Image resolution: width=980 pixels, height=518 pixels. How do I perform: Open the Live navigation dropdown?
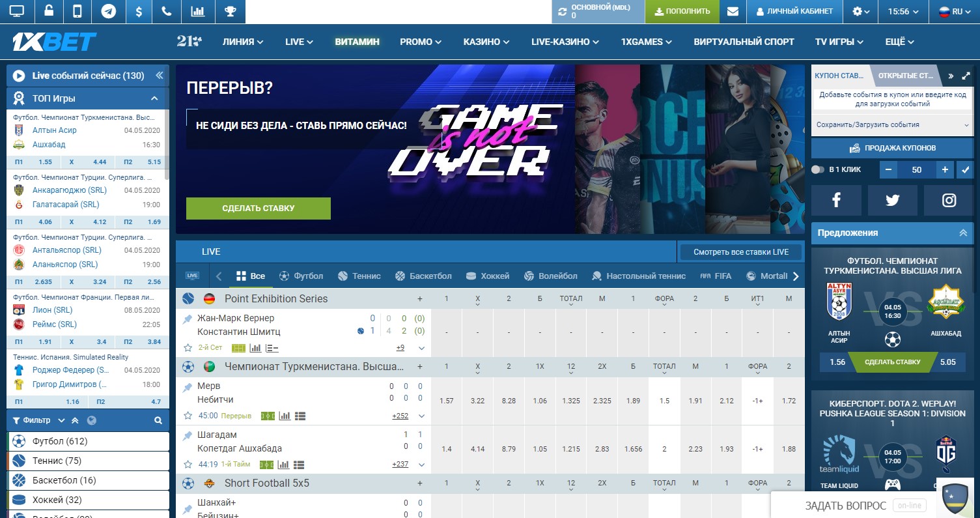tap(299, 42)
